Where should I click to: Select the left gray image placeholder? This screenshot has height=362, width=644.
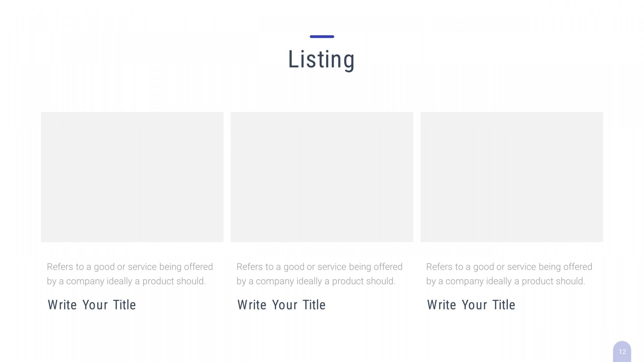point(132,177)
